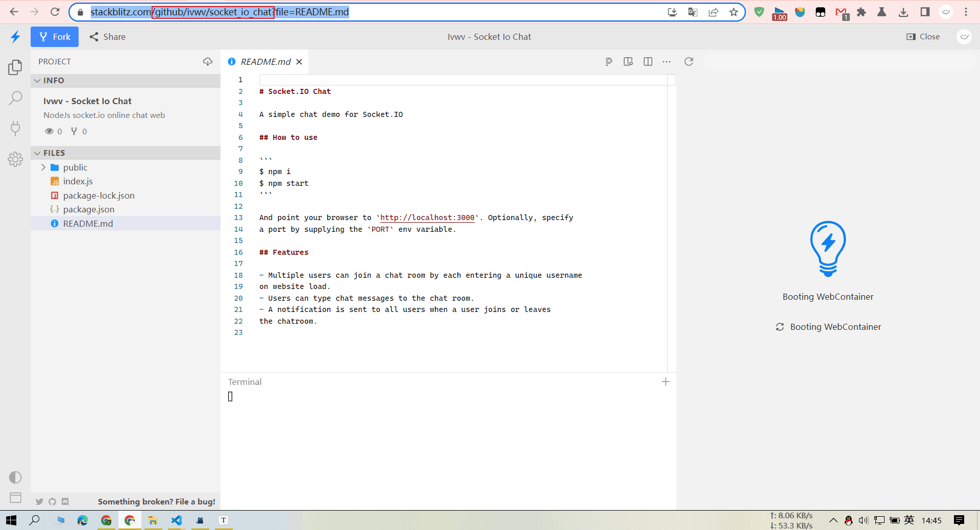Open Visual Studio Code from taskbar
Image resolution: width=980 pixels, height=530 pixels.
point(177,520)
